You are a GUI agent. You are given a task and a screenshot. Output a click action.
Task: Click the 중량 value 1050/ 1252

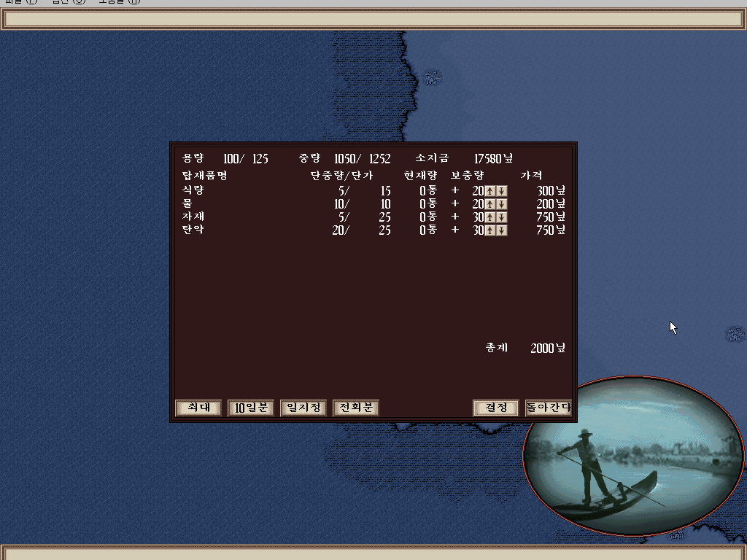pyautogui.click(x=362, y=158)
